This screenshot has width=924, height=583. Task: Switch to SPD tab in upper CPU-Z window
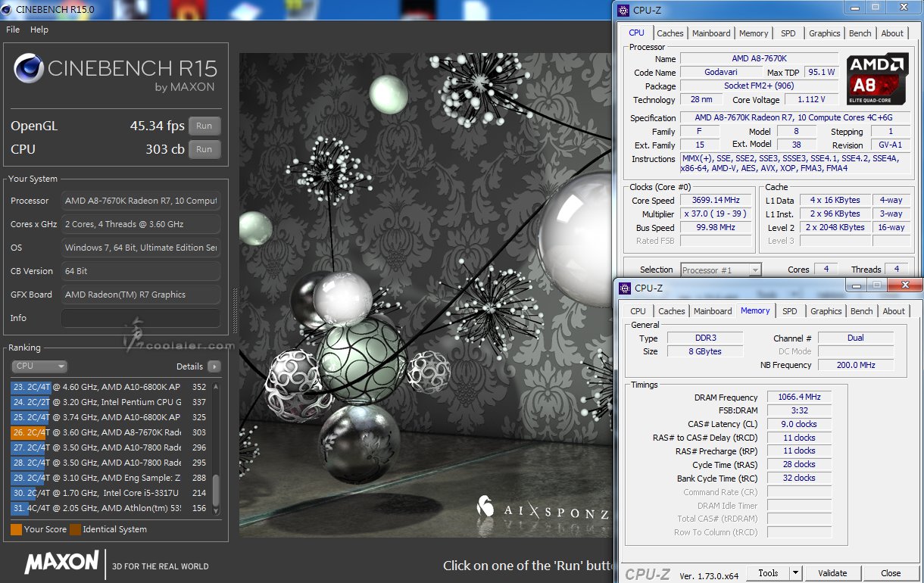(788, 33)
